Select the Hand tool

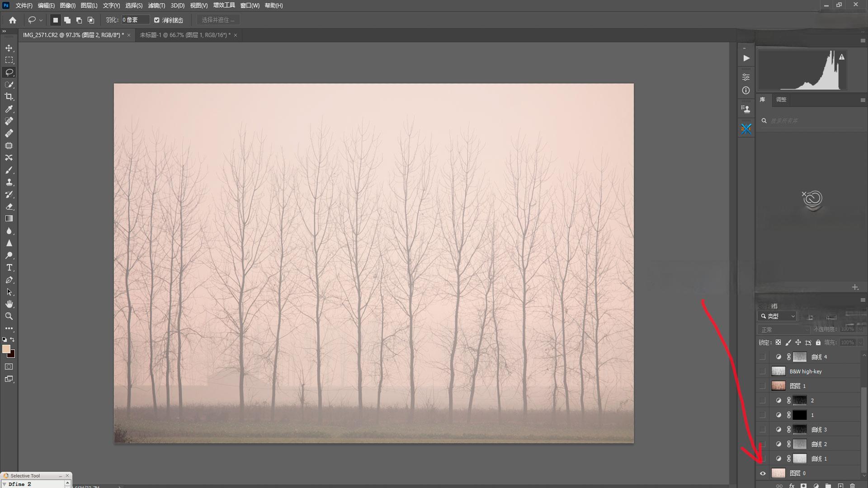[x=9, y=304]
